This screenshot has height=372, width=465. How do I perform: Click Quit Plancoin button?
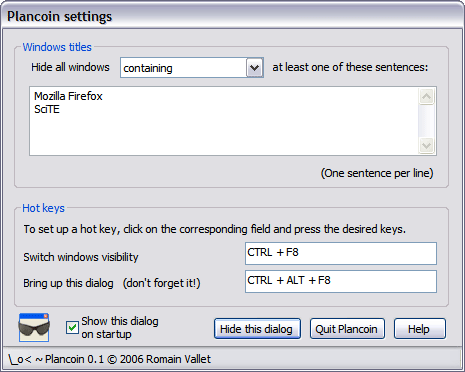[x=347, y=329]
